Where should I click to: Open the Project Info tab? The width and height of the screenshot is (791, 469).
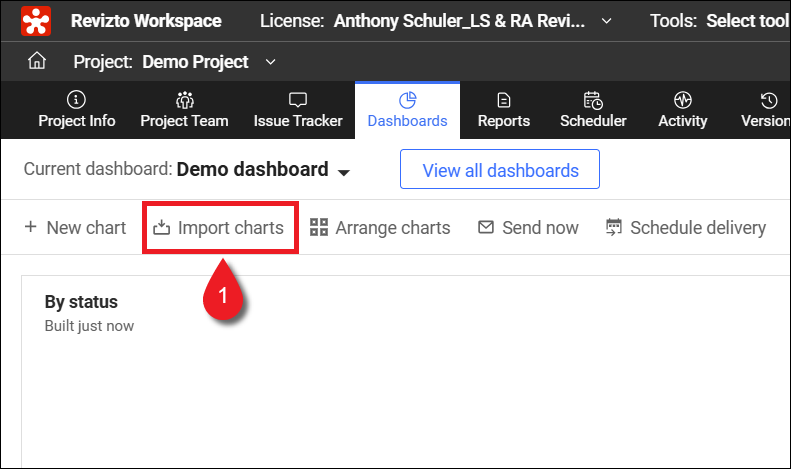77,110
